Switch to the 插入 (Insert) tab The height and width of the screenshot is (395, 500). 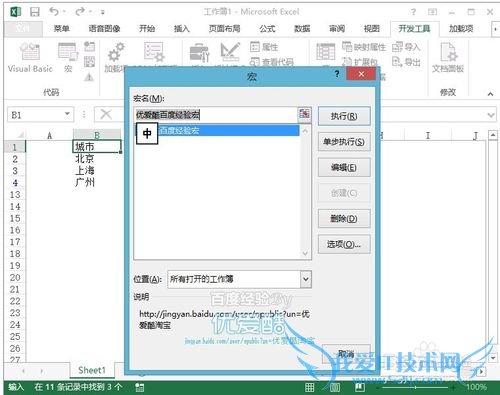coord(182,29)
